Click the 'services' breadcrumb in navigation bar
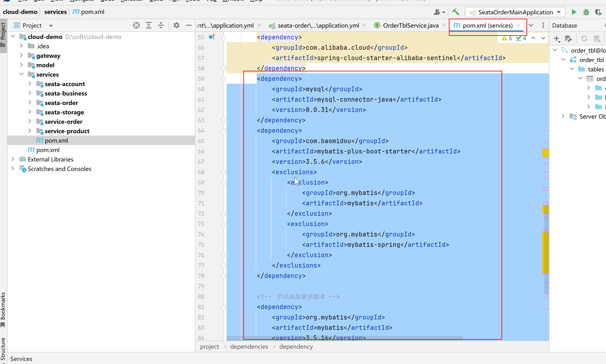 click(55, 12)
